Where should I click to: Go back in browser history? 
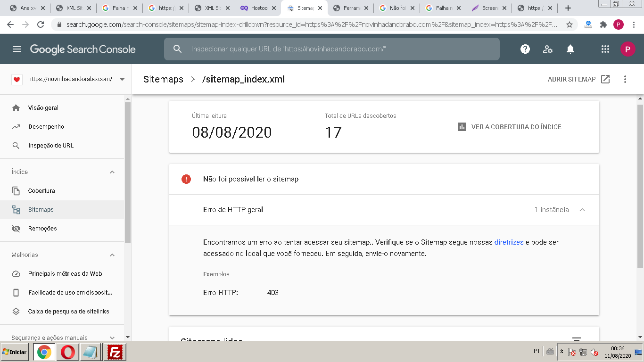click(x=10, y=25)
